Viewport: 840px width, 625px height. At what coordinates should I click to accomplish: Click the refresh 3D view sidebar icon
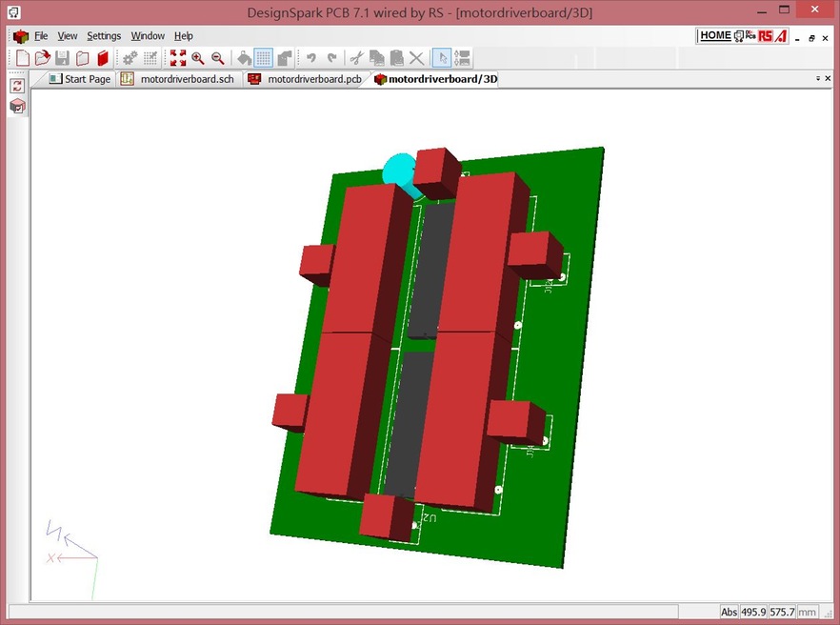click(17, 86)
